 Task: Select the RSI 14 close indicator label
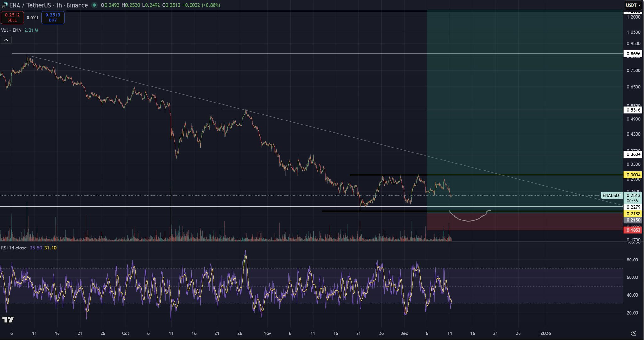click(x=14, y=248)
